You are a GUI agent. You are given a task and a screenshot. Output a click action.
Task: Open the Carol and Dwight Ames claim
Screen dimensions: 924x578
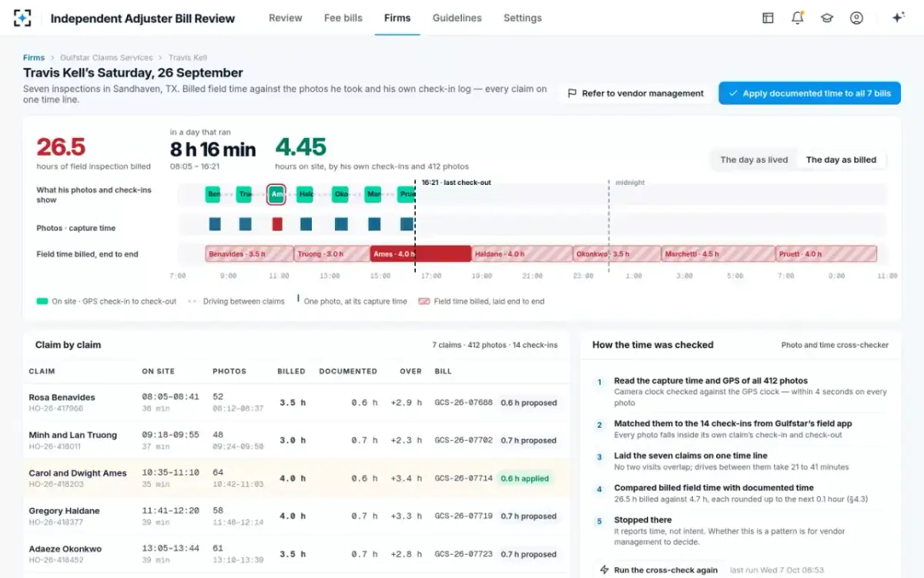click(296, 478)
